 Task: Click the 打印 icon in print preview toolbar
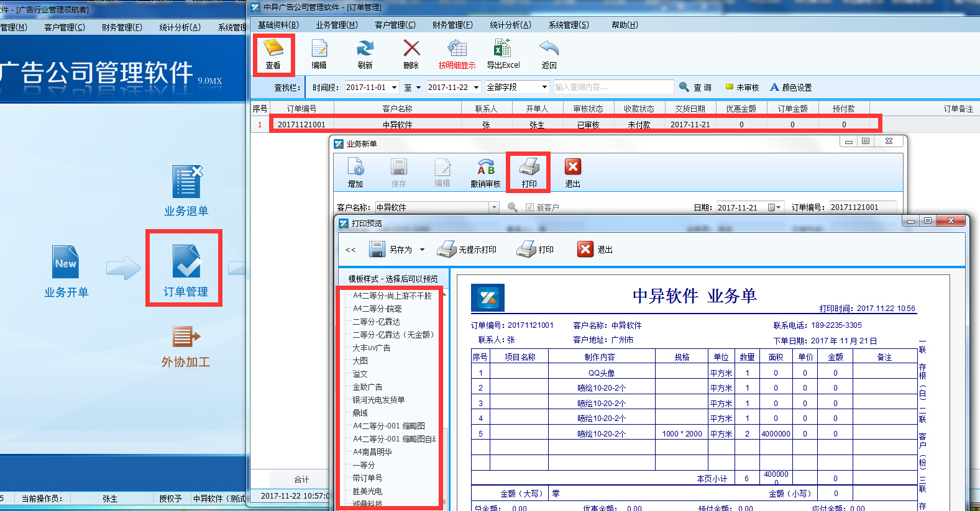526,250
